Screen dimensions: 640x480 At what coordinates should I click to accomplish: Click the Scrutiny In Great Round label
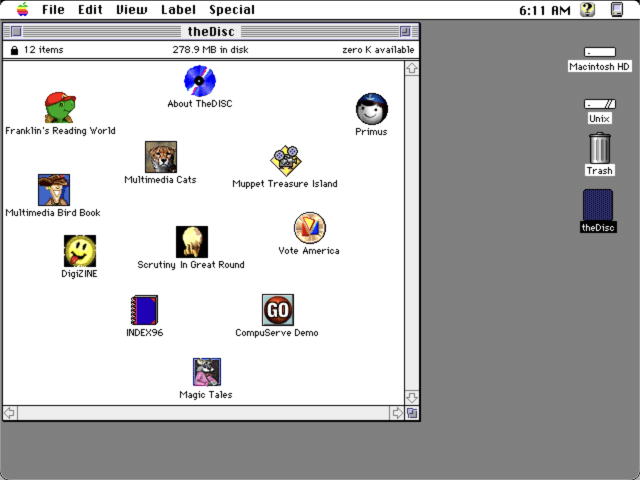191,265
